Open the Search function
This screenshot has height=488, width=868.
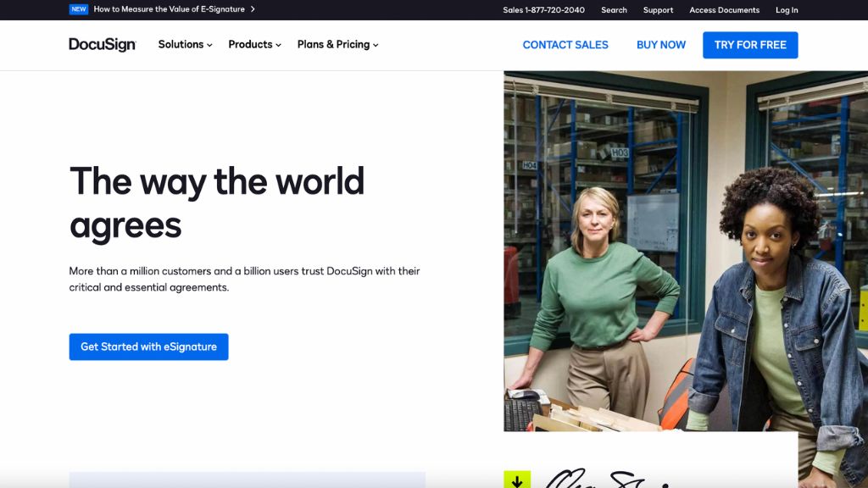coord(613,10)
